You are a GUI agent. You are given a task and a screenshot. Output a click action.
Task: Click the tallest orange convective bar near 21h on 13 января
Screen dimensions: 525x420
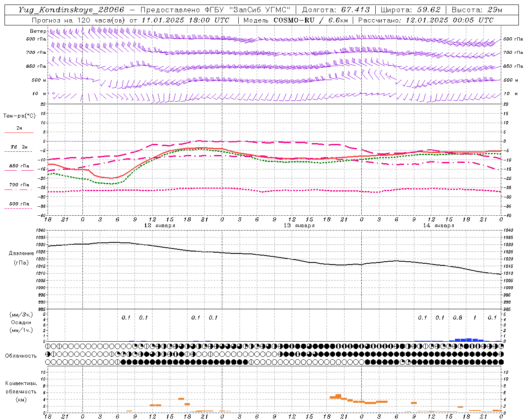coord(338,396)
